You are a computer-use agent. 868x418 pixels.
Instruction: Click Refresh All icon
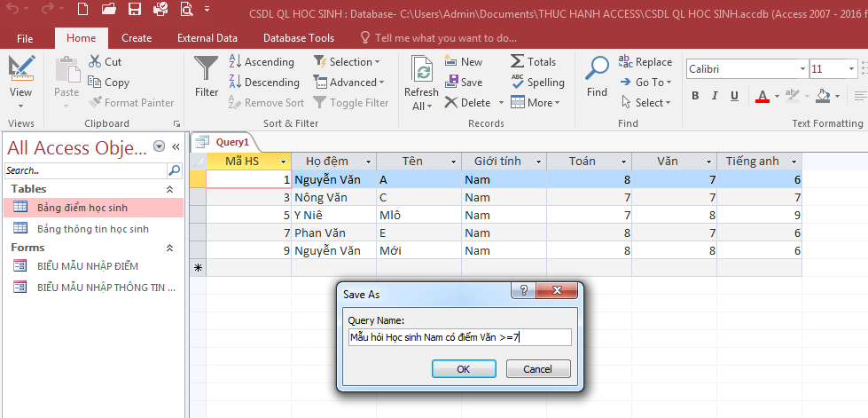coord(421,68)
